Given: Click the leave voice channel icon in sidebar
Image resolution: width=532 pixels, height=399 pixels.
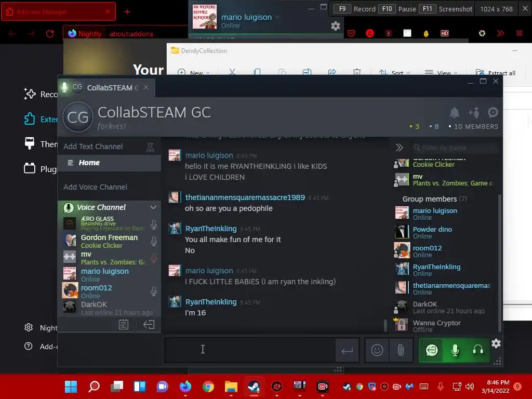Looking at the screenshot, I should pos(149,324).
